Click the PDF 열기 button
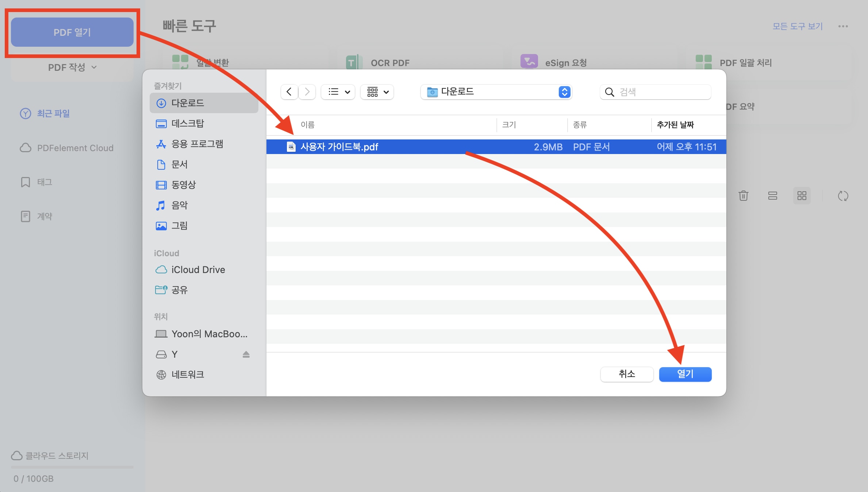The height and width of the screenshot is (492, 868). click(x=72, y=32)
